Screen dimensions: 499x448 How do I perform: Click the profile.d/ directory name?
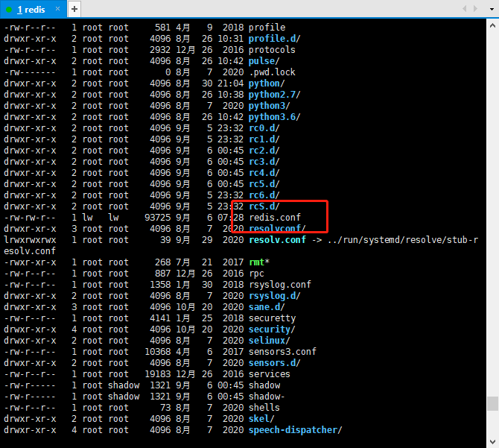click(x=274, y=39)
